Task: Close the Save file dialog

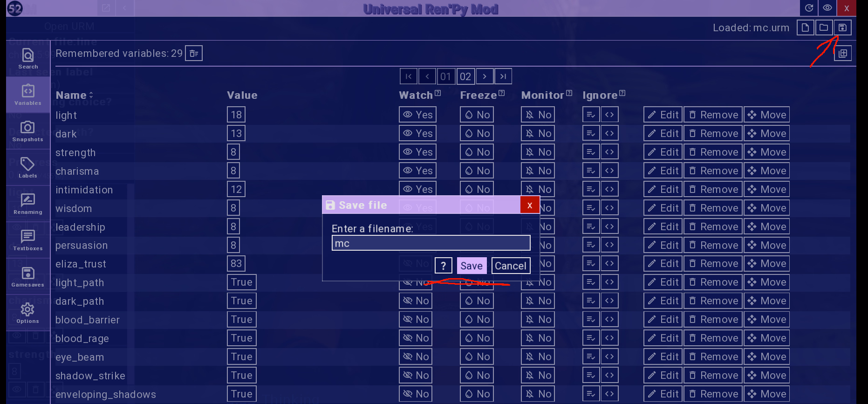Action: (x=530, y=205)
